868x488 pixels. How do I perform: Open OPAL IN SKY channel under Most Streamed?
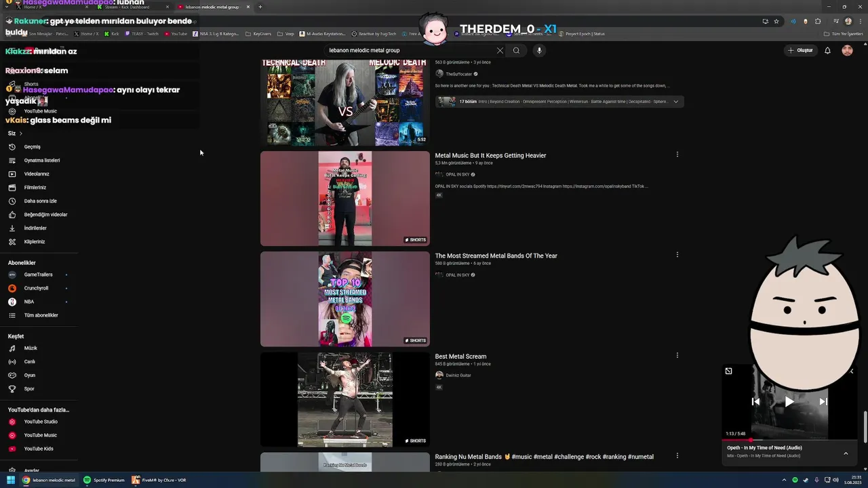click(458, 275)
